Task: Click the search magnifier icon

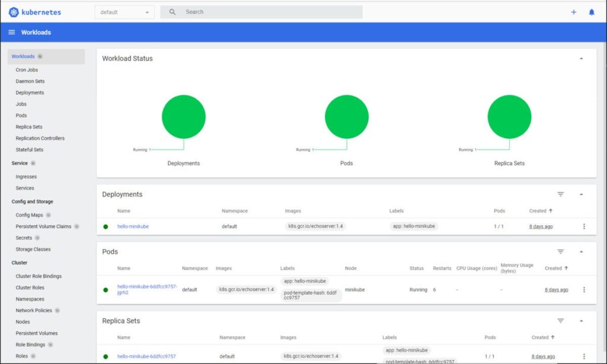Action: [172, 12]
